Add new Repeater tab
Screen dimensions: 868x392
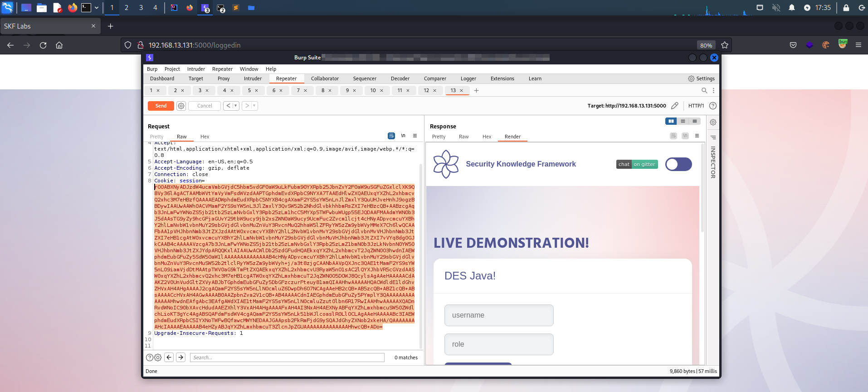476,91
